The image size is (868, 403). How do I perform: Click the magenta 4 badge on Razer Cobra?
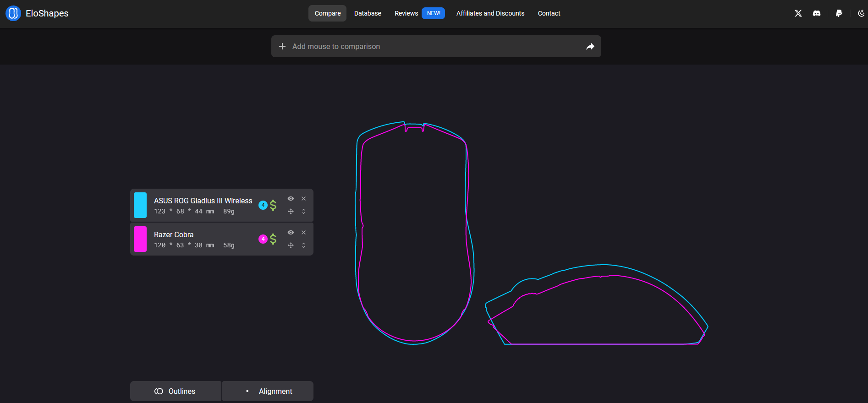tap(263, 239)
